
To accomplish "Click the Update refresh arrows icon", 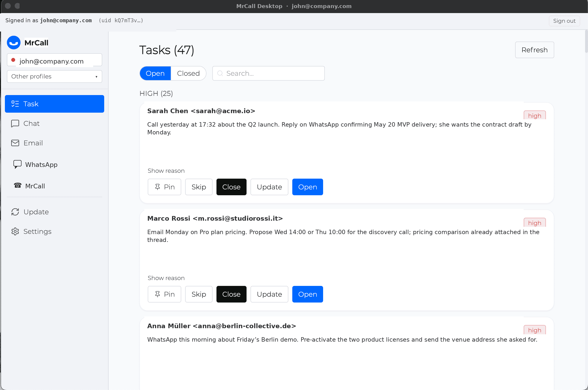I will tap(15, 212).
